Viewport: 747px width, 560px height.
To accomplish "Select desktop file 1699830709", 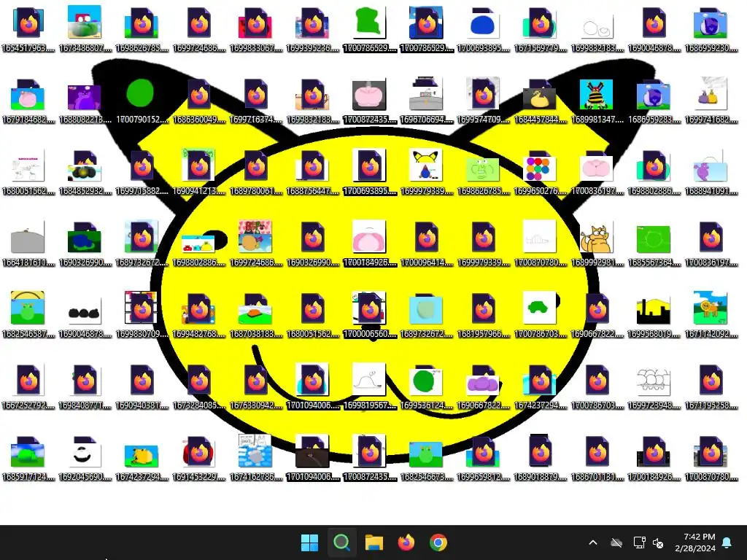I will [x=142, y=314].
